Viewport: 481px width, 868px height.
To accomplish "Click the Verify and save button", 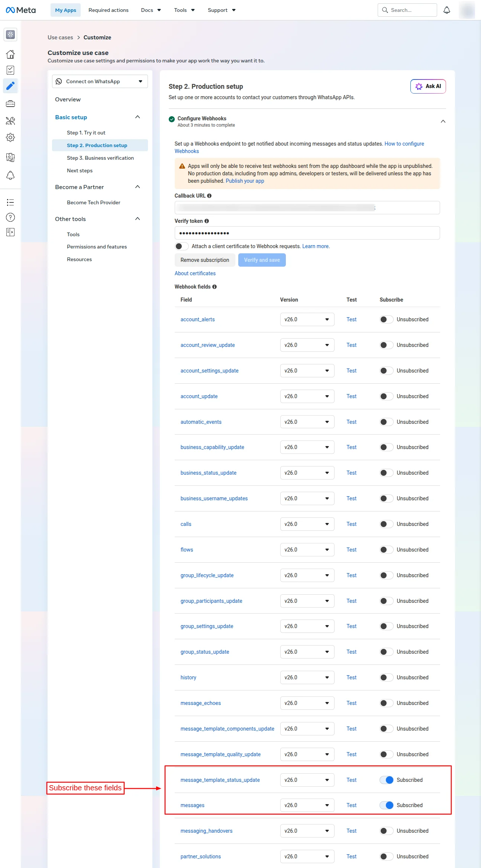I will (262, 260).
